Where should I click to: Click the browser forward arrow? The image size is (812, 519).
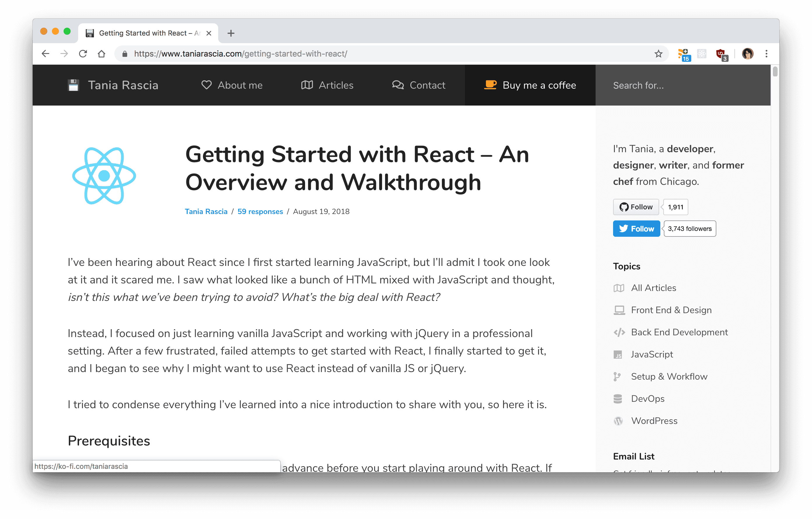[64, 54]
